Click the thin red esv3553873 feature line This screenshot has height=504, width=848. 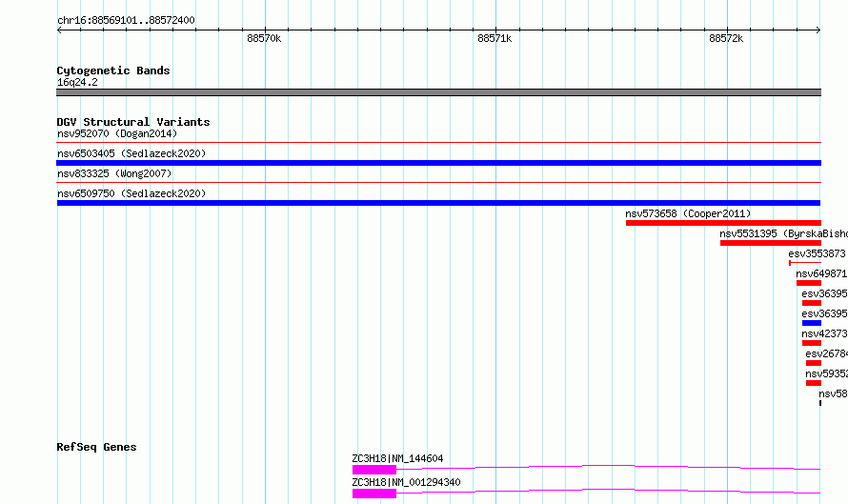pyautogui.click(x=805, y=263)
